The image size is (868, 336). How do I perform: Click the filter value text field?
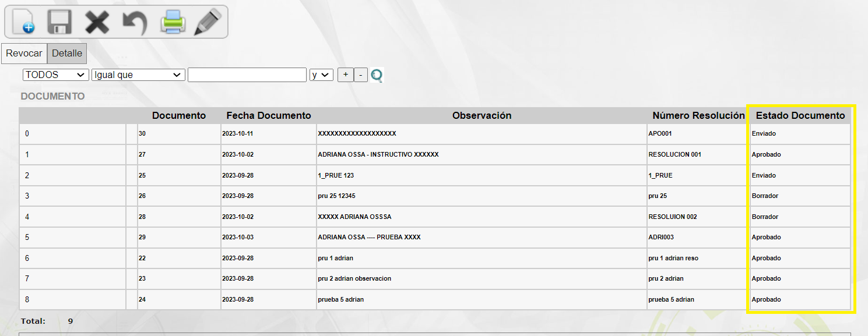247,75
